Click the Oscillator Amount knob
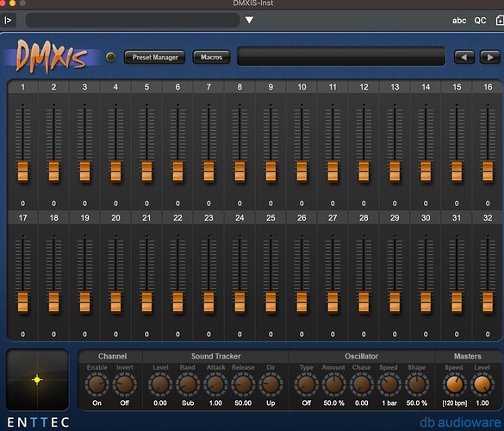The image size is (504, 431). coord(334,384)
